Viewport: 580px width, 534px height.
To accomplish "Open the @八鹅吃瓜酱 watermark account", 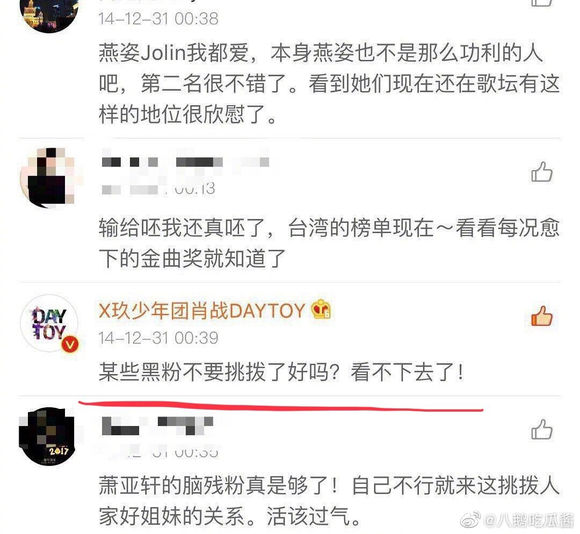I will coord(529,520).
